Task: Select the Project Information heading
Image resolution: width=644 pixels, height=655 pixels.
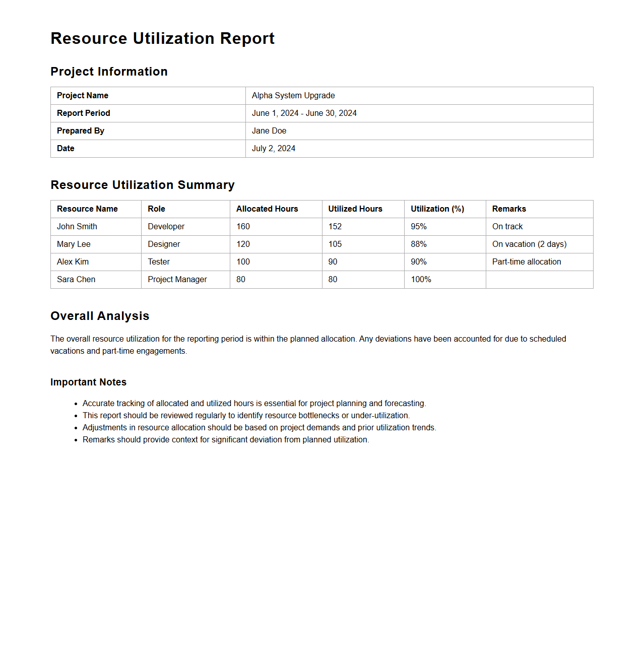Action: click(x=109, y=72)
